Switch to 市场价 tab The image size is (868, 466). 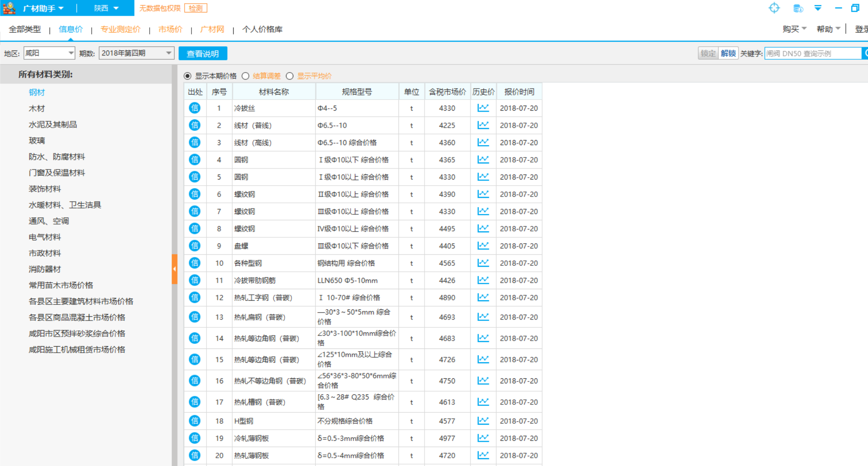click(x=170, y=29)
